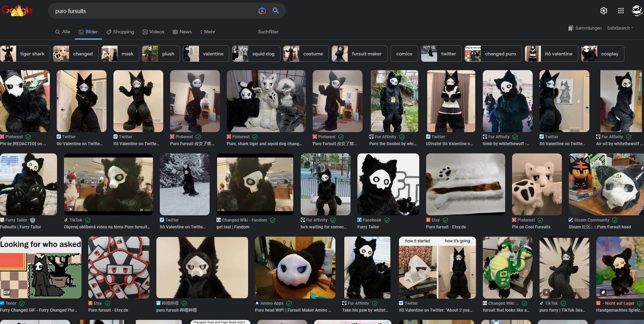Image resolution: width=644 pixels, height=324 pixels.
Task: Open Looking for who asked GIF thumbnail
Action: [41, 268]
